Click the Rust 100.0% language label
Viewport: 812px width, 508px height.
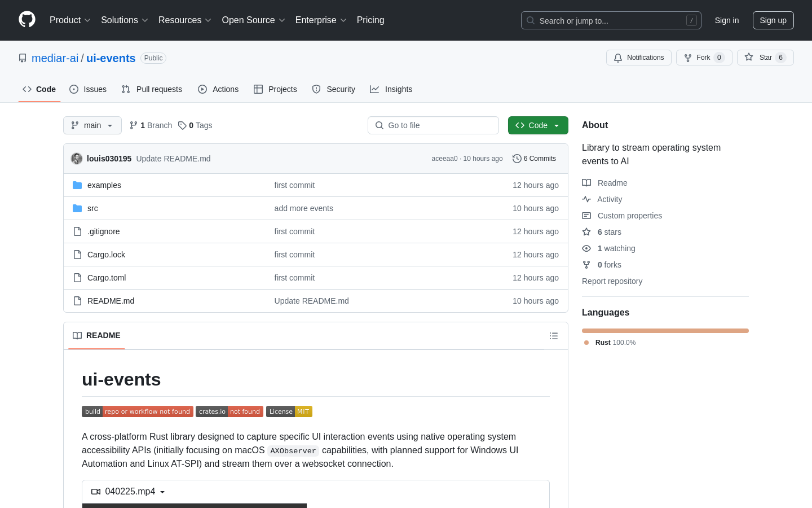pos(615,343)
